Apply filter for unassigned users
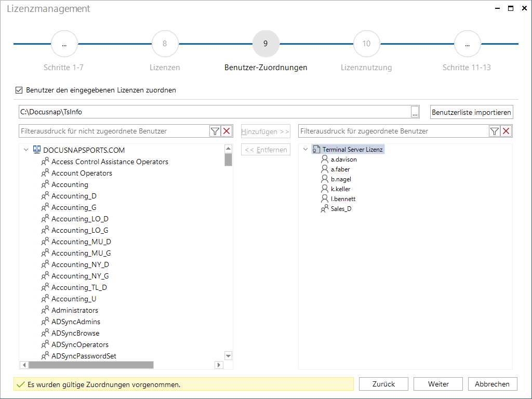The image size is (532, 399). pos(215,131)
